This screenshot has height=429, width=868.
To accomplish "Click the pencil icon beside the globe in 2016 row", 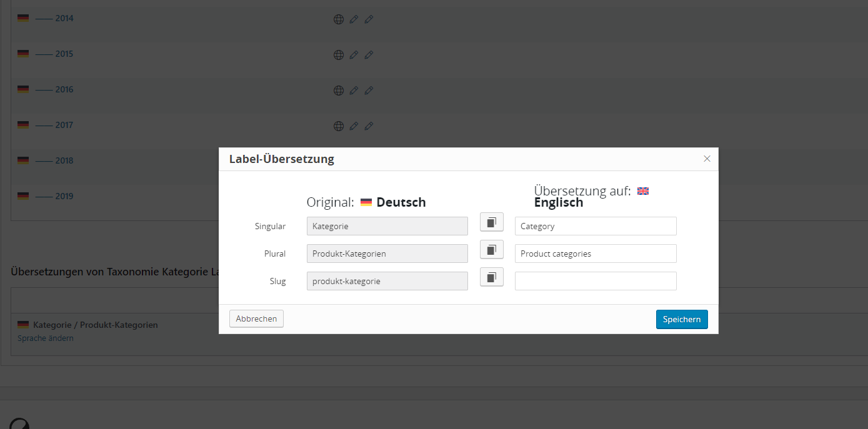I will point(354,91).
